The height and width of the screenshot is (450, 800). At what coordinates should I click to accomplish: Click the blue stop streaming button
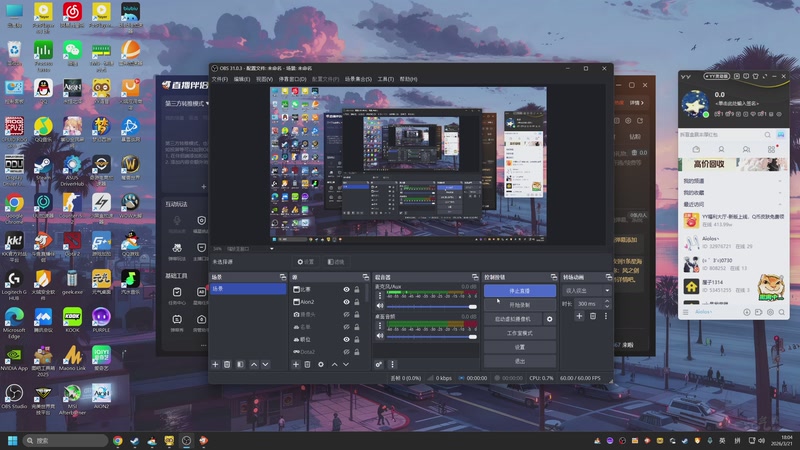pos(519,291)
